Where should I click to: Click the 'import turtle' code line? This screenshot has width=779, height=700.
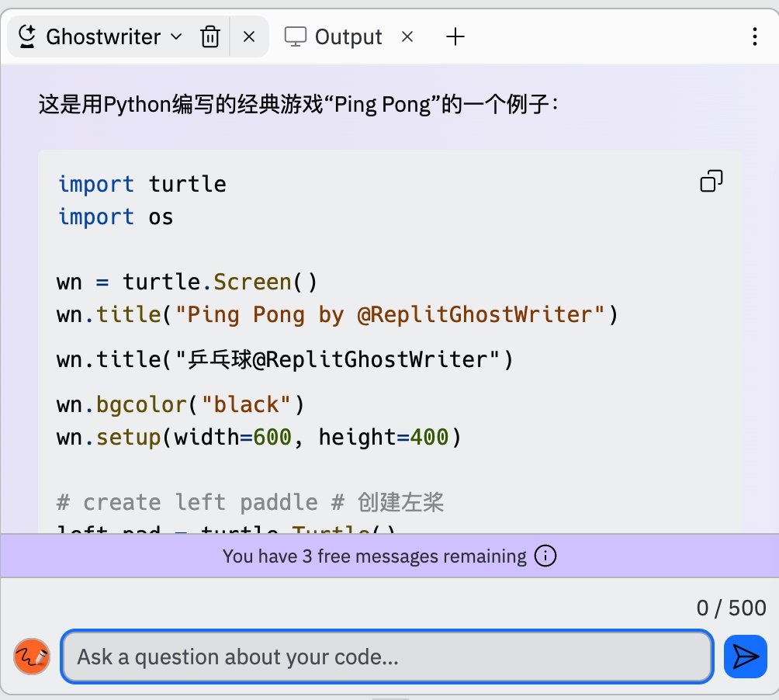[142, 185]
